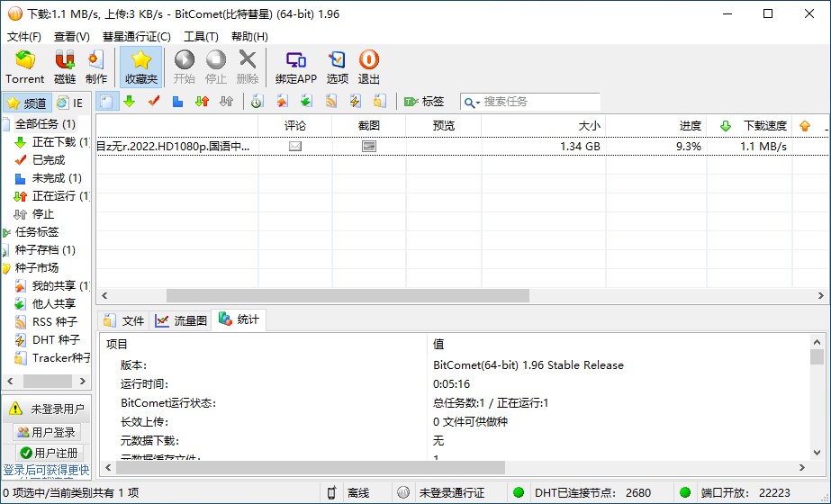Click my-shares orange arrow filter icon
Viewport: 831px width, 504px height.
pyautogui.click(x=282, y=101)
